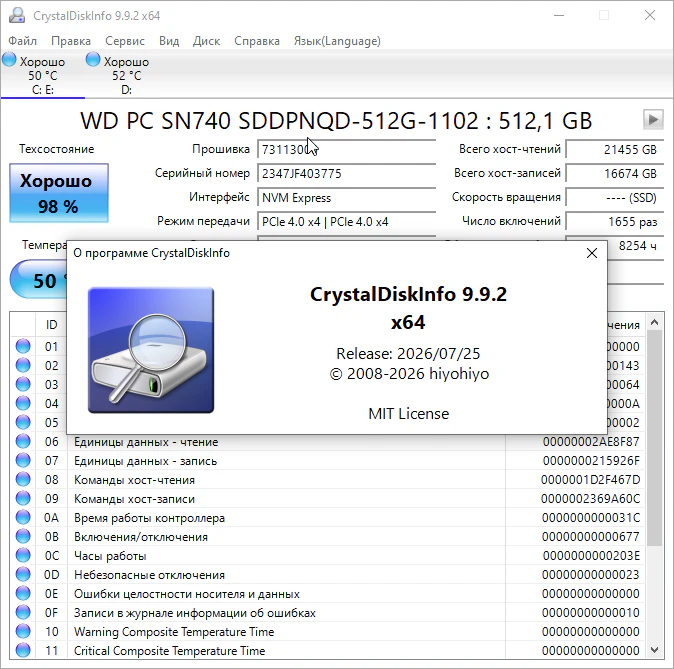The image size is (674, 669).
Task: Select the row Единицы данных - запись
Action: (x=328, y=460)
